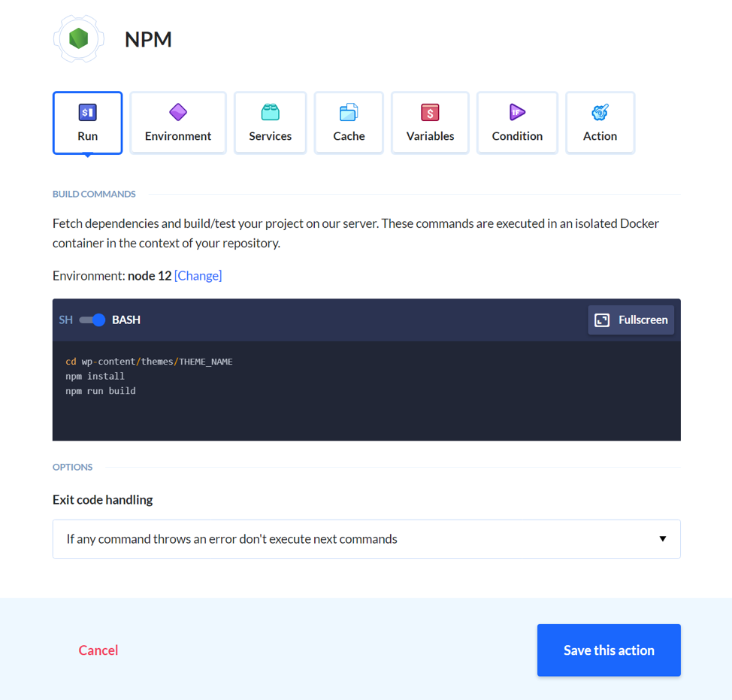Open the Exit code handling dropdown
Viewport: 732px width, 700px height.
366,539
